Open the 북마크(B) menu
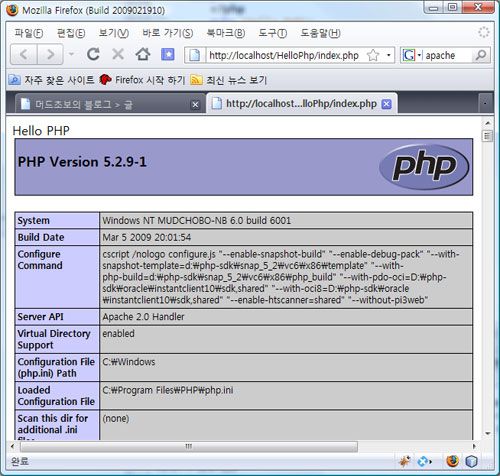 (226, 33)
